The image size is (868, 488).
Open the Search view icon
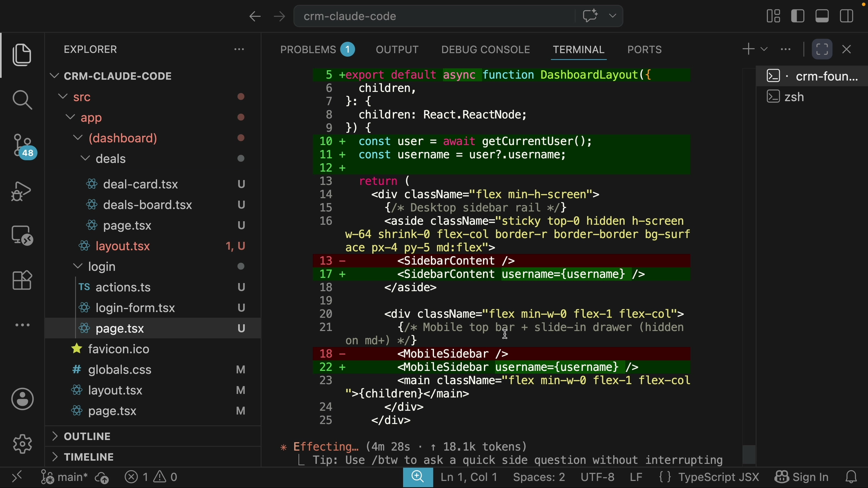click(x=22, y=100)
